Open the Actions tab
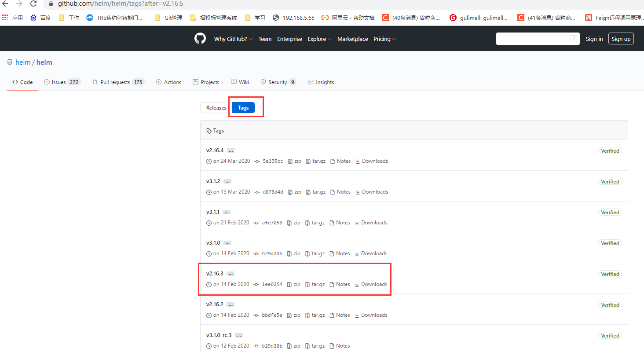This screenshot has height=352, width=644. point(168,82)
